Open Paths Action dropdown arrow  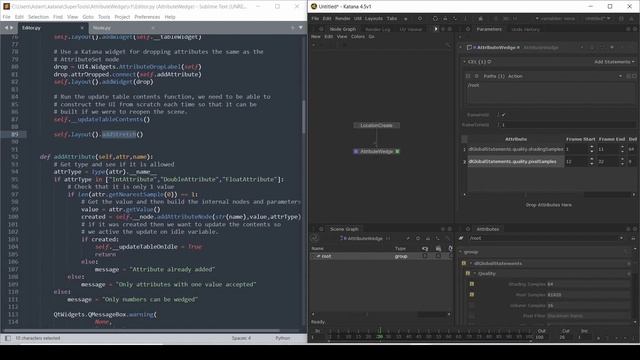point(620,76)
